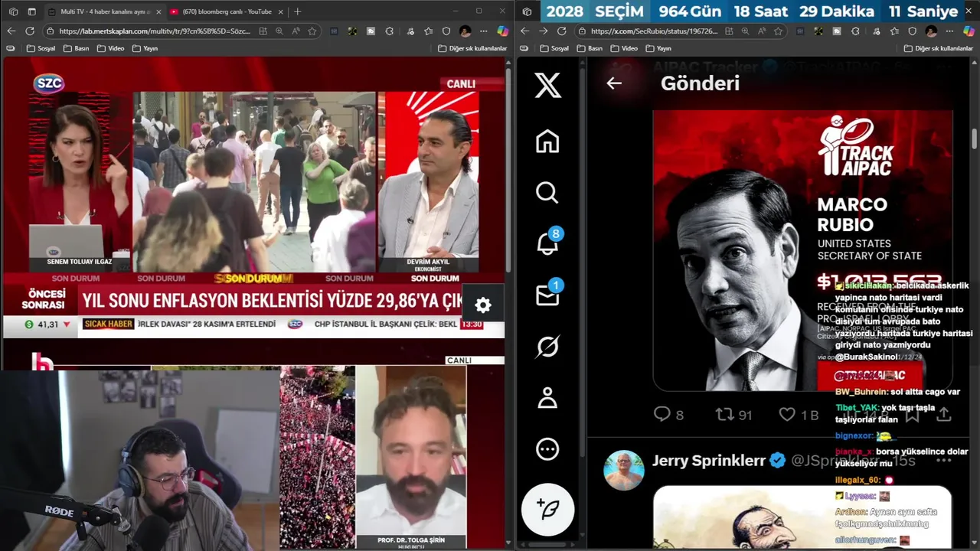
Task: Open Basın bookmark folder in X browser
Action: [x=590, y=48]
